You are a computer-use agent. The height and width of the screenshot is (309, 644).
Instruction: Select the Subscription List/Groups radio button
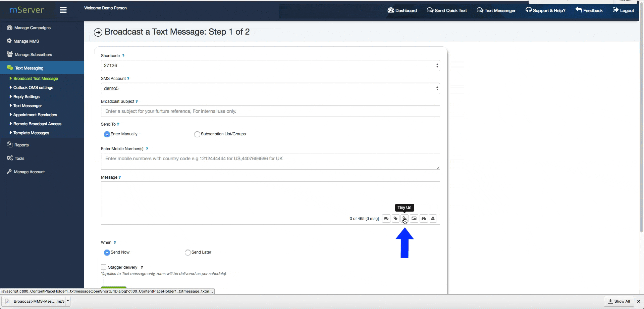[x=197, y=134]
